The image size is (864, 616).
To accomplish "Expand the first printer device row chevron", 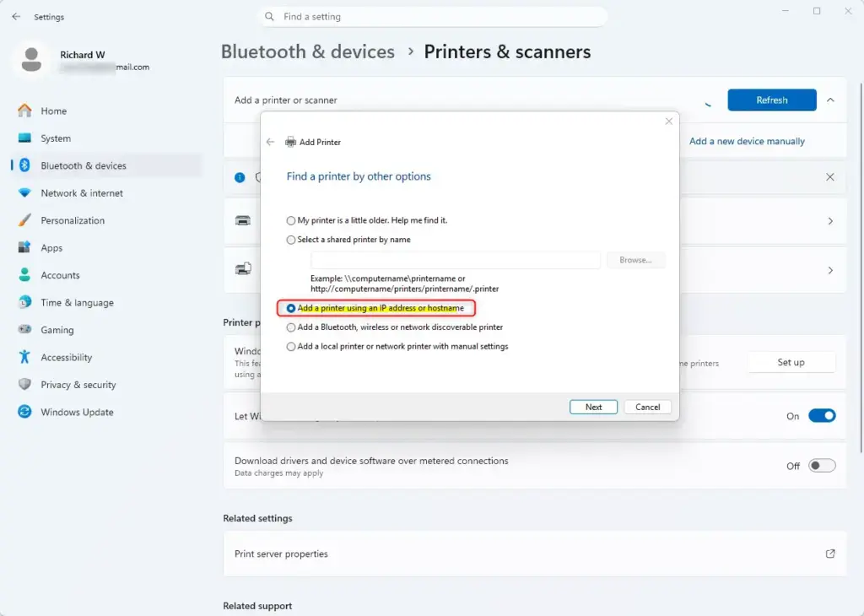I will coord(830,221).
